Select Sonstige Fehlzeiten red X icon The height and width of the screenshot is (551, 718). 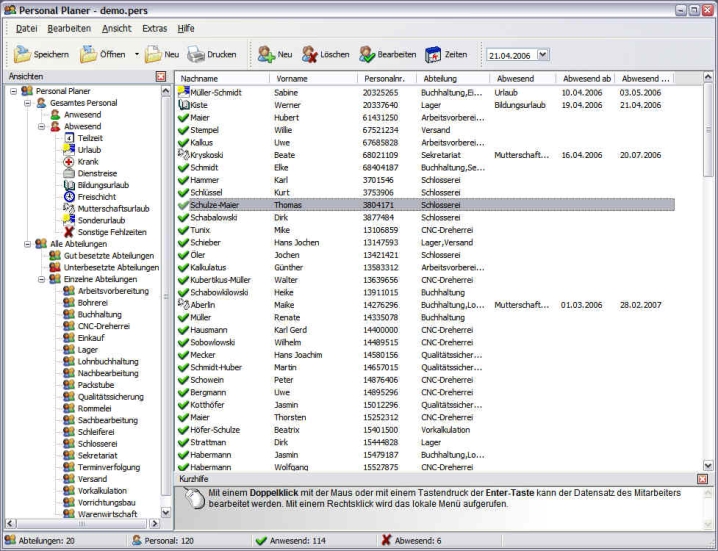click(x=69, y=231)
